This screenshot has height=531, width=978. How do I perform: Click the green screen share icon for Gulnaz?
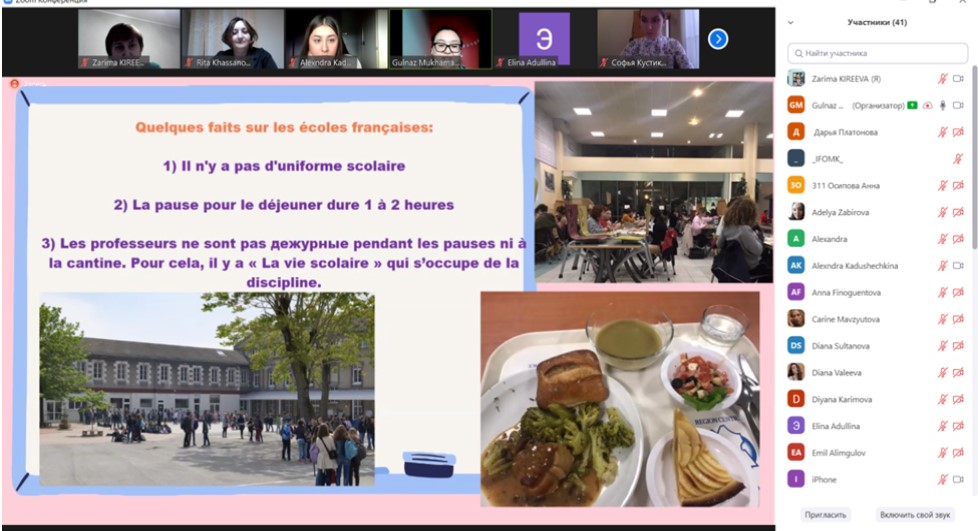point(912,105)
